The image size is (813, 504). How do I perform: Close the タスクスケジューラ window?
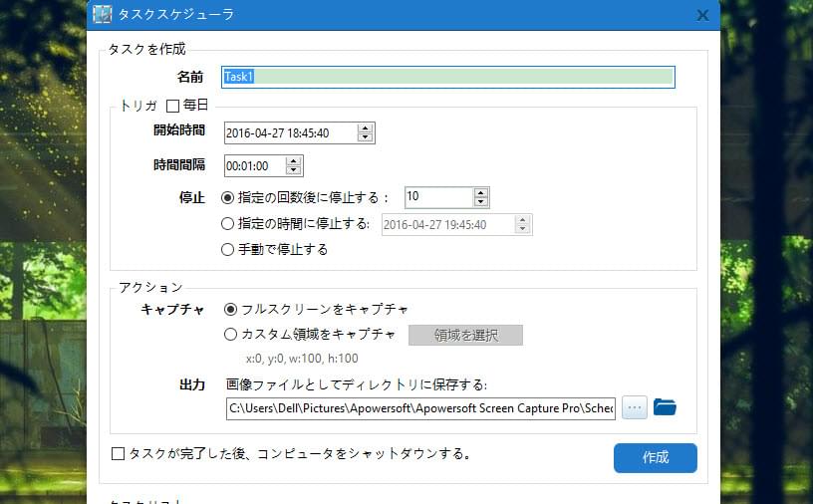tap(702, 15)
